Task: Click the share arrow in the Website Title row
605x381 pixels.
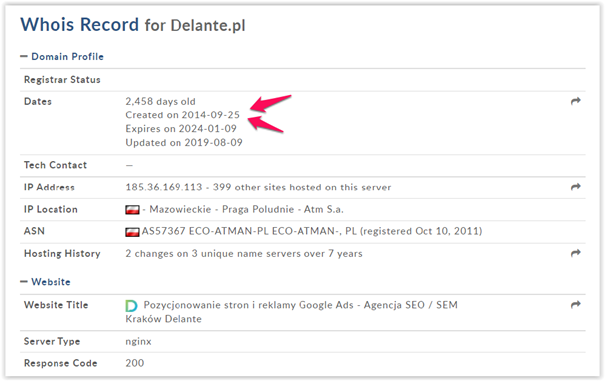Action: (576, 305)
